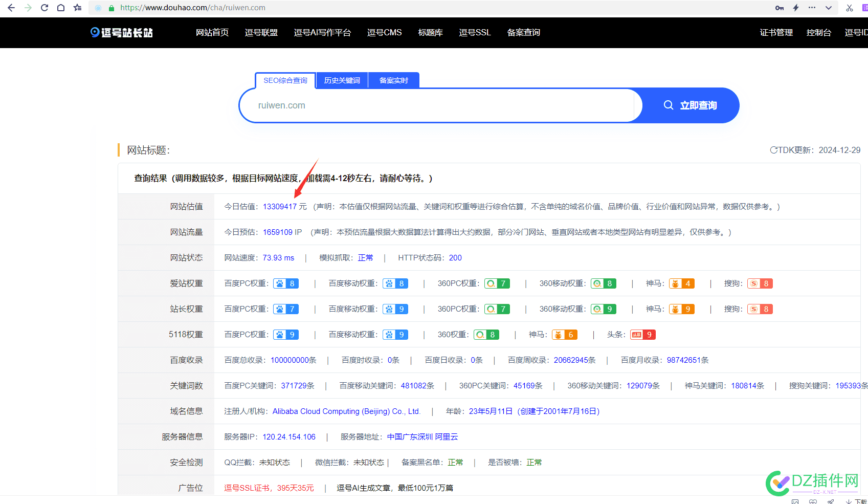Click 5118权重 360权重 badge 8
The height and width of the screenshot is (504, 868).
coord(486,335)
